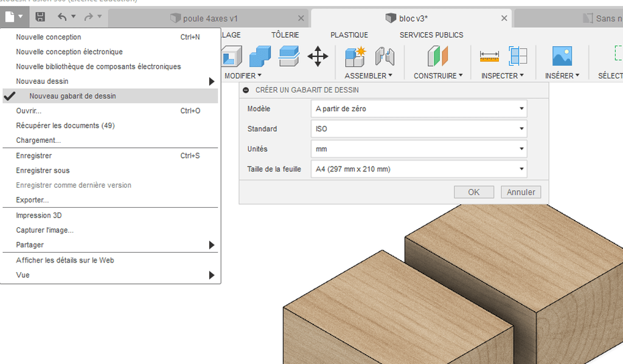The height and width of the screenshot is (364, 623).
Task: Switch to the TÔLERIE ribbon tab
Action: click(285, 35)
